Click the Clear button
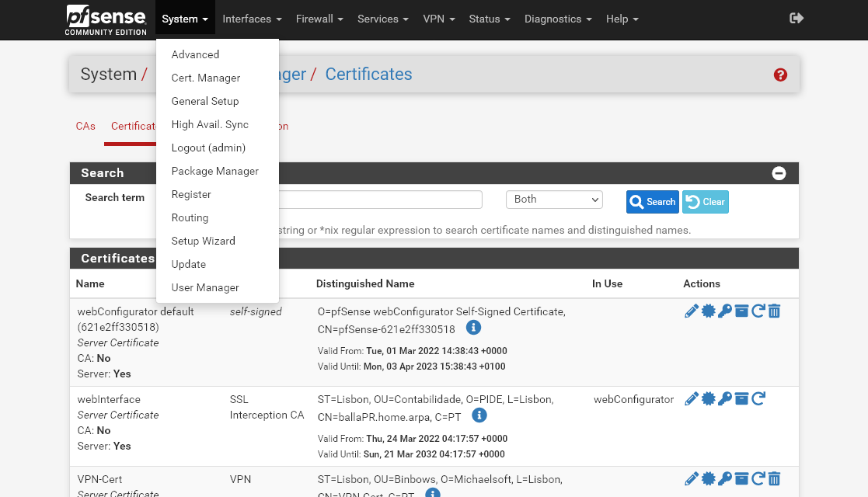Image resolution: width=868 pixels, height=497 pixels. [705, 202]
